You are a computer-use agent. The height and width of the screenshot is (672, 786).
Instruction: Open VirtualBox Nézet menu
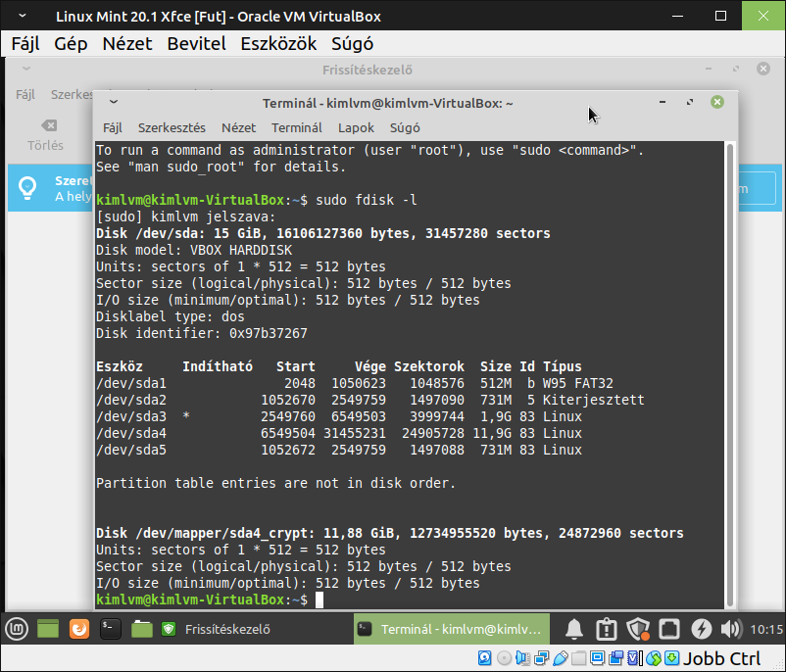126,44
